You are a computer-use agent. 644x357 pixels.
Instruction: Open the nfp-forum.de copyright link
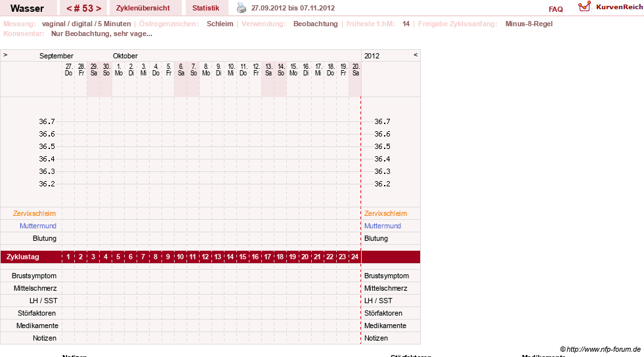[601, 349]
